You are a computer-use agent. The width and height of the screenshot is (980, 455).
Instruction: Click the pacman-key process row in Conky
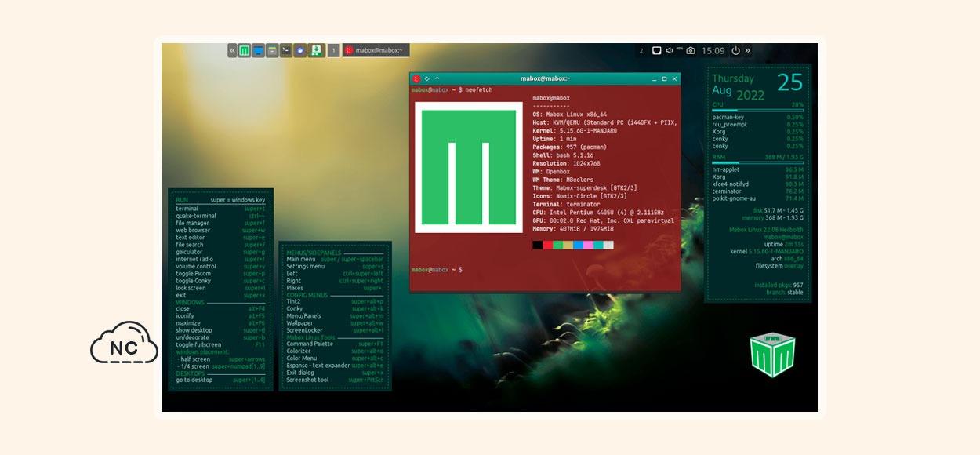(757, 117)
